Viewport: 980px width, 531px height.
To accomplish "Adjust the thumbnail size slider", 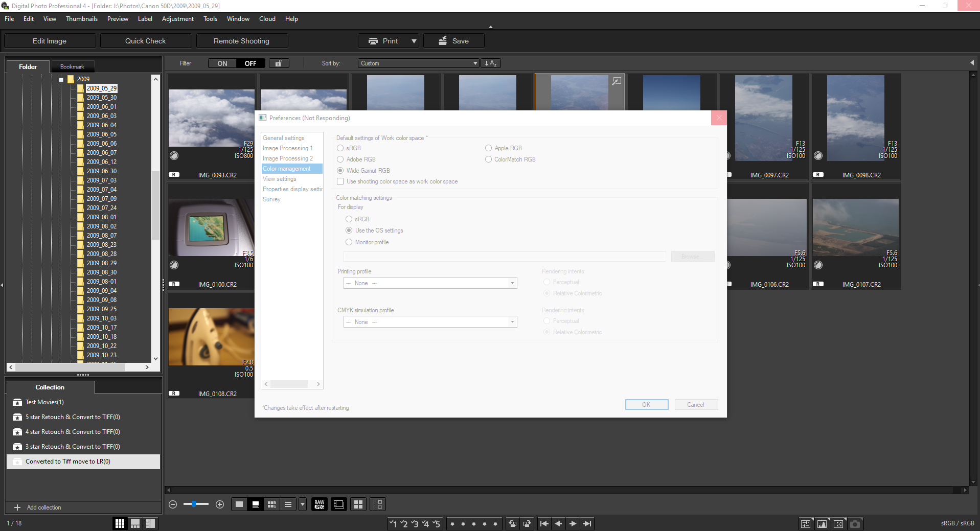I will click(x=194, y=504).
